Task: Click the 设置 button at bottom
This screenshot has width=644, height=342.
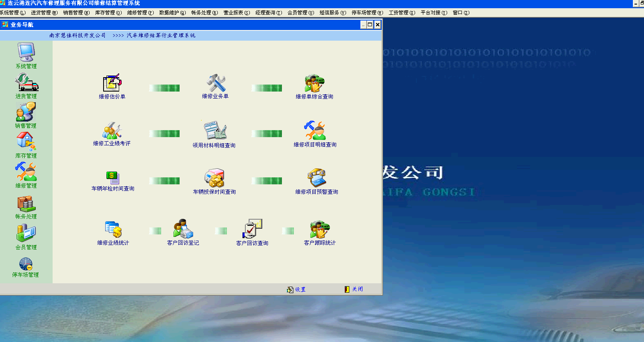Action: 296,289
